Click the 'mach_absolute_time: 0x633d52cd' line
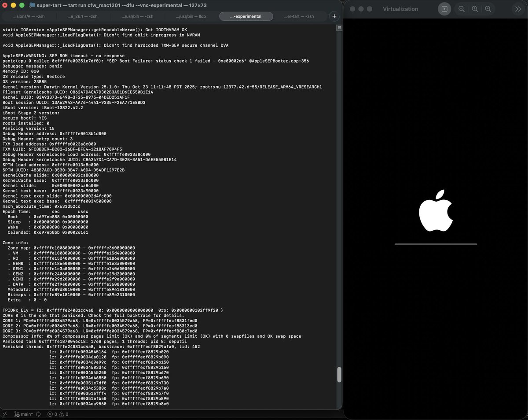The height and width of the screenshot is (420, 528). (x=41, y=206)
